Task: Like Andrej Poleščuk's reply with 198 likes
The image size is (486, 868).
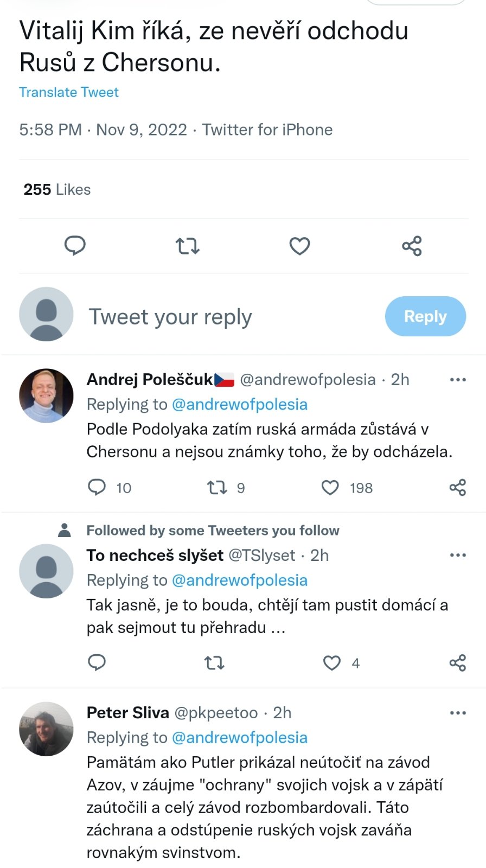Action: point(330,487)
